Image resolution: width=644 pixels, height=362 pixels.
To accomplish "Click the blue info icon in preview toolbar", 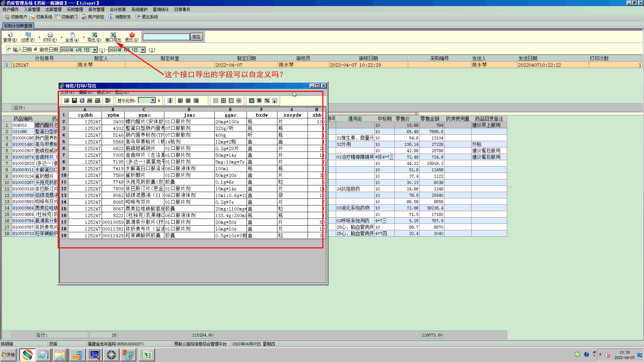I will click(x=170, y=101).
